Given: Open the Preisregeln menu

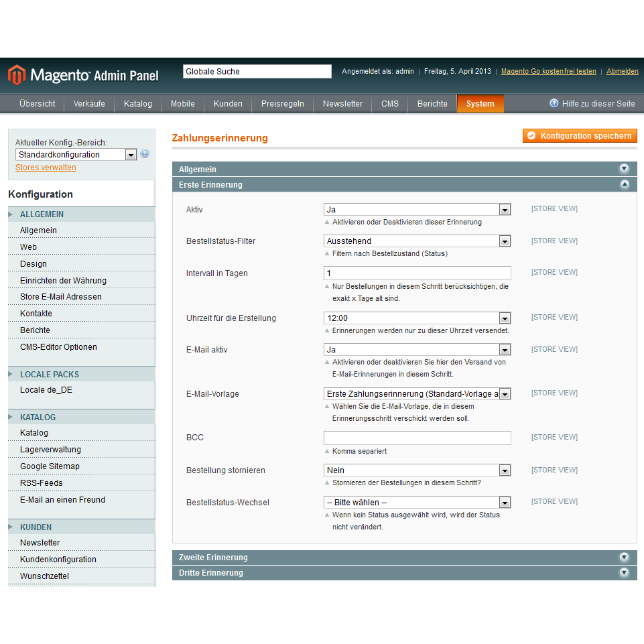Looking at the screenshot, I should 283,103.
